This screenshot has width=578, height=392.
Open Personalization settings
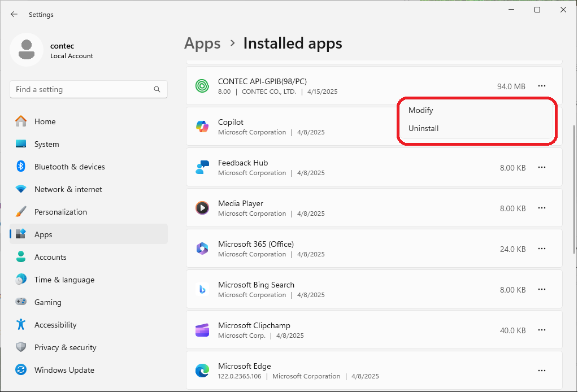[89, 211]
